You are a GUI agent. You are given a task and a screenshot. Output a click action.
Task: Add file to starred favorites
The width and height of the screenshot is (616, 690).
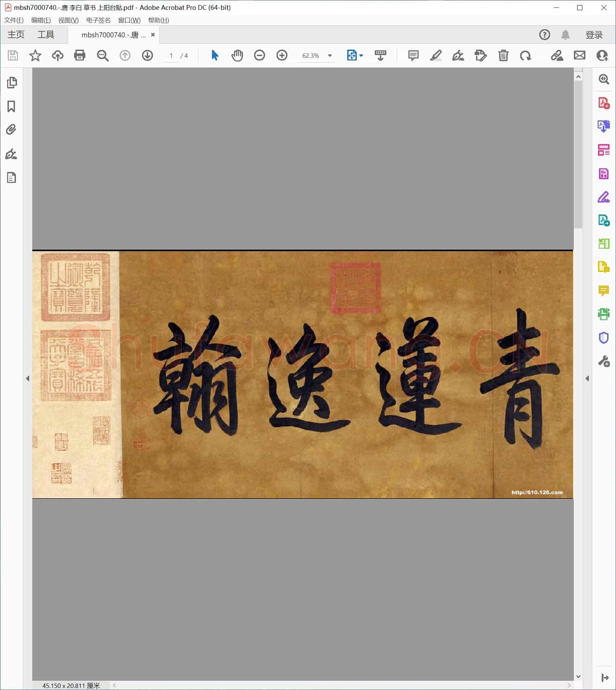(x=35, y=55)
